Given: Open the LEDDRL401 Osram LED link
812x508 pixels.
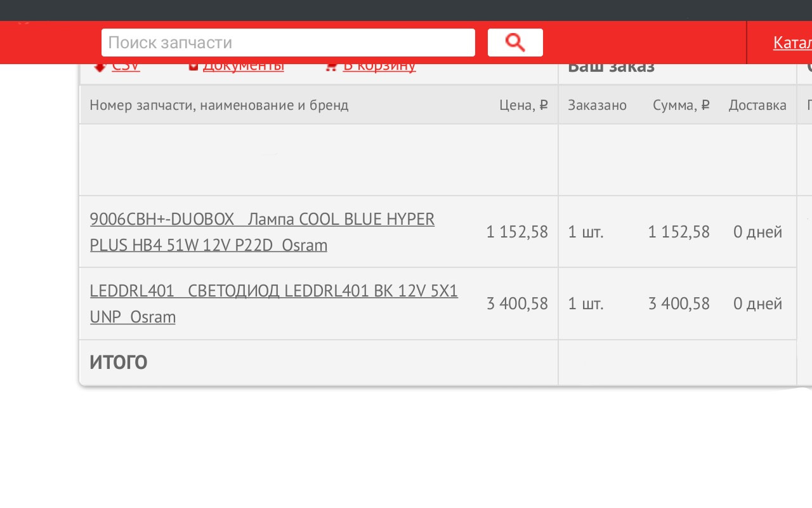Looking at the screenshot, I should point(273,304).
